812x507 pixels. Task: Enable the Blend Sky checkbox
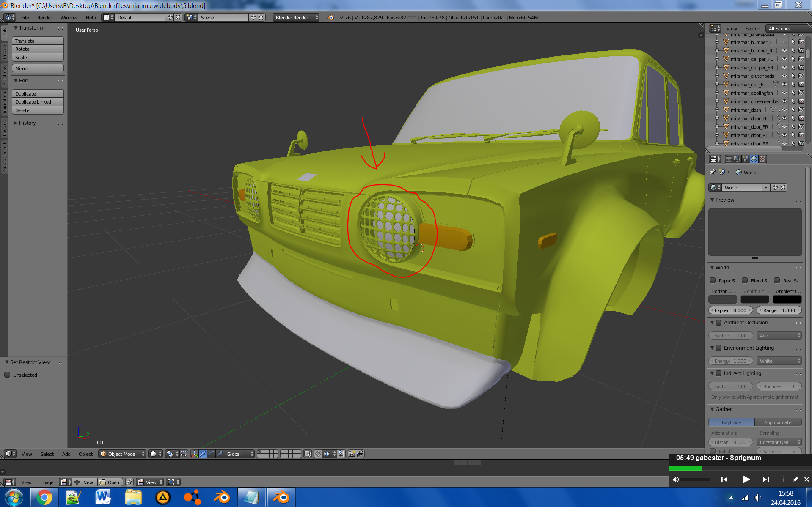tap(745, 280)
